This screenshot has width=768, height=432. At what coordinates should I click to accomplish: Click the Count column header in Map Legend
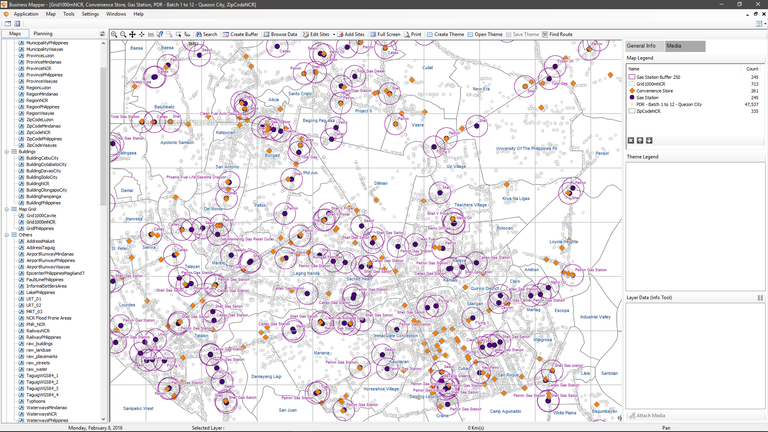coord(752,69)
